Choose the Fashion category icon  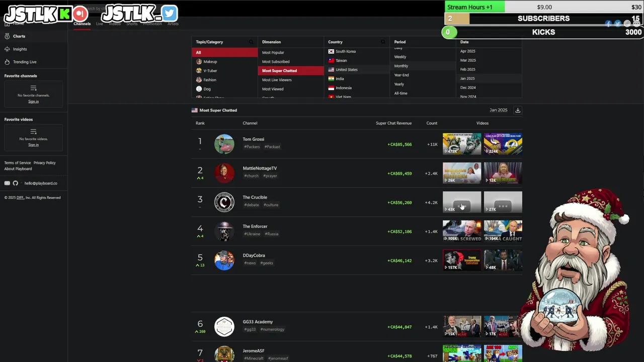click(x=199, y=79)
